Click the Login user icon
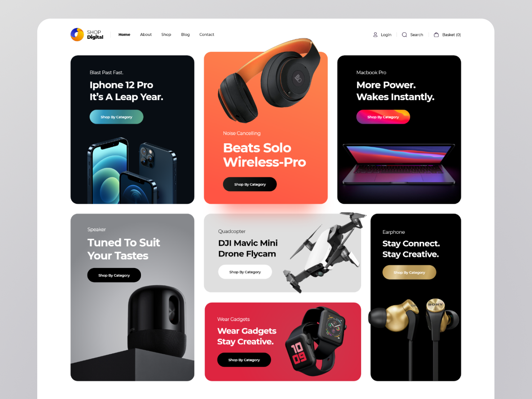The height and width of the screenshot is (399, 532). [x=375, y=35]
